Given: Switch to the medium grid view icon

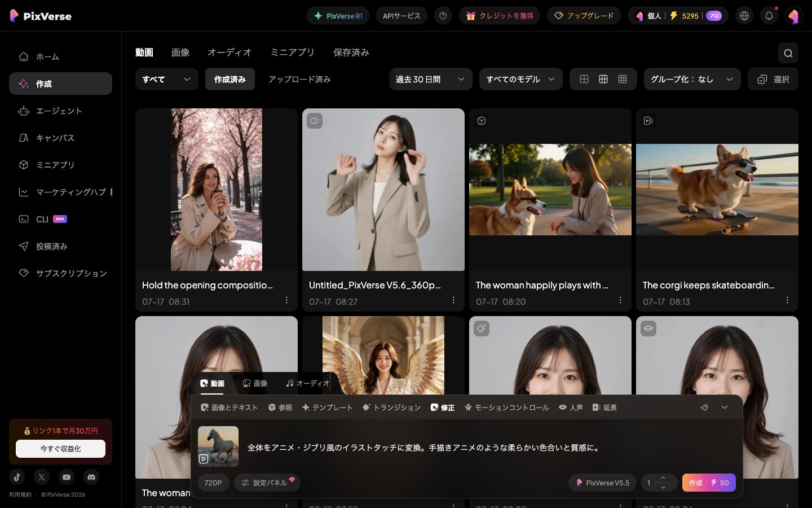Looking at the screenshot, I should 603,79.
